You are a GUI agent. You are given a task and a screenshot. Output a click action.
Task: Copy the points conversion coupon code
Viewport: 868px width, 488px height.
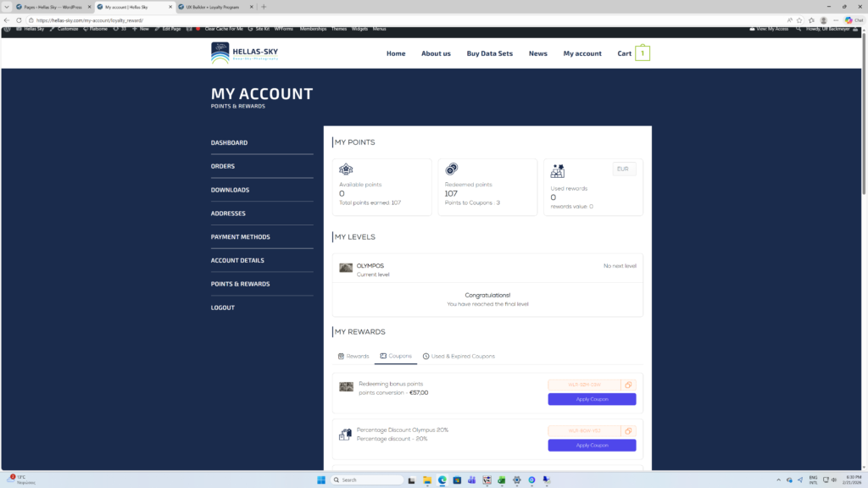628,385
